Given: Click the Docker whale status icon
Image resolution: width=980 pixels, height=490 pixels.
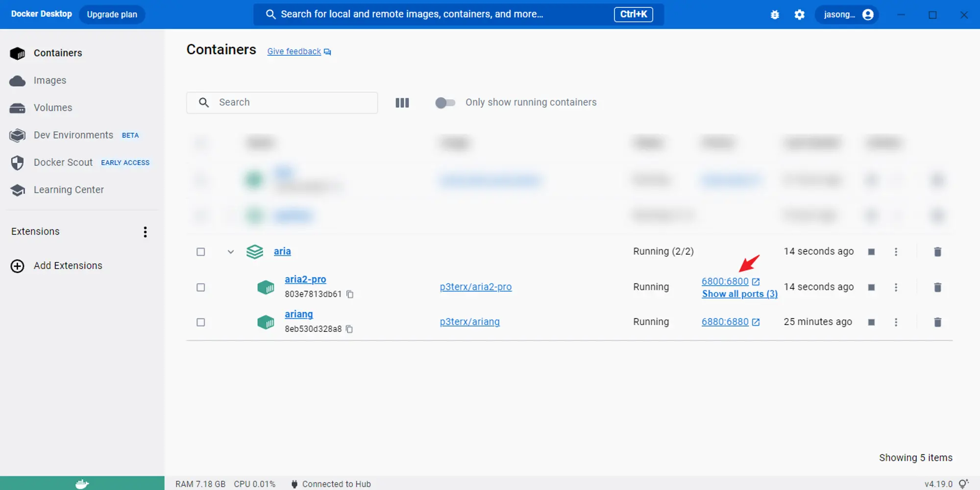Looking at the screenshot, I should click(x=82, y=484).
